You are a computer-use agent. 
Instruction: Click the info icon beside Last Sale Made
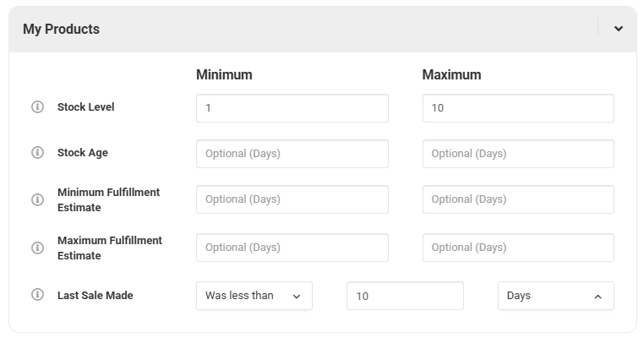pos(37,295)
